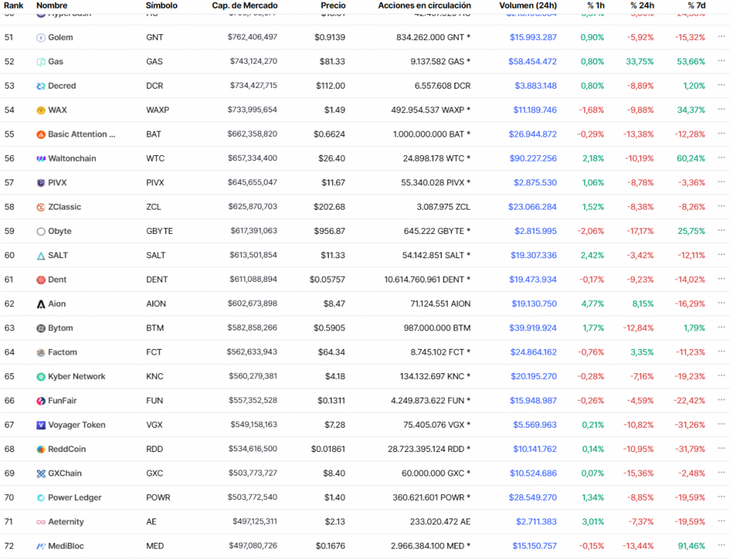Open Power Ledger volume link $28.549.270
This screenshot has width=733, height=560.
pos(533,498)
